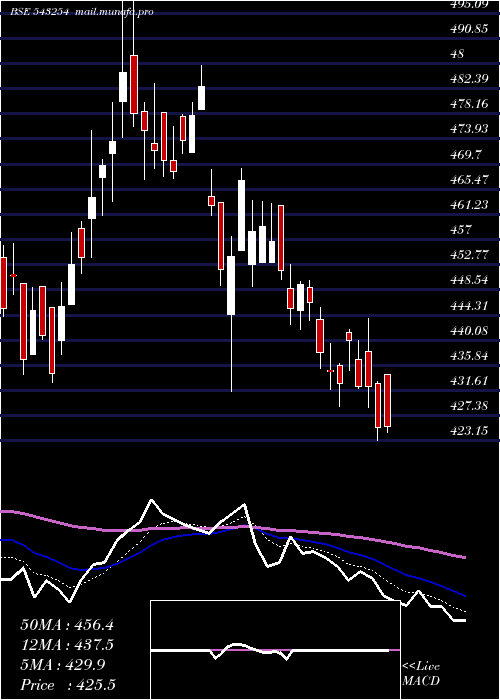Click inside the MACD inset chart
The image size is (500, 700).
pyautogui.click(x=275, y=650)
